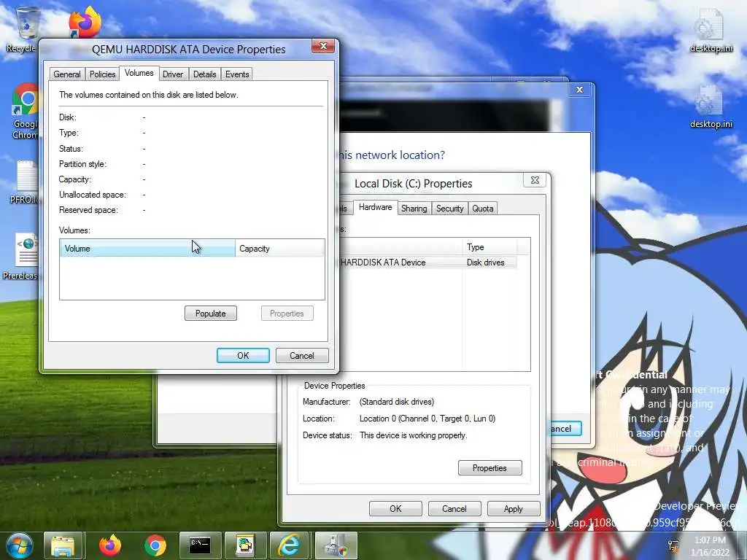Viewport: 747px width, 560px height.
Task: Click the 'Partition style:' label
Action: click(x=83, y=164)
